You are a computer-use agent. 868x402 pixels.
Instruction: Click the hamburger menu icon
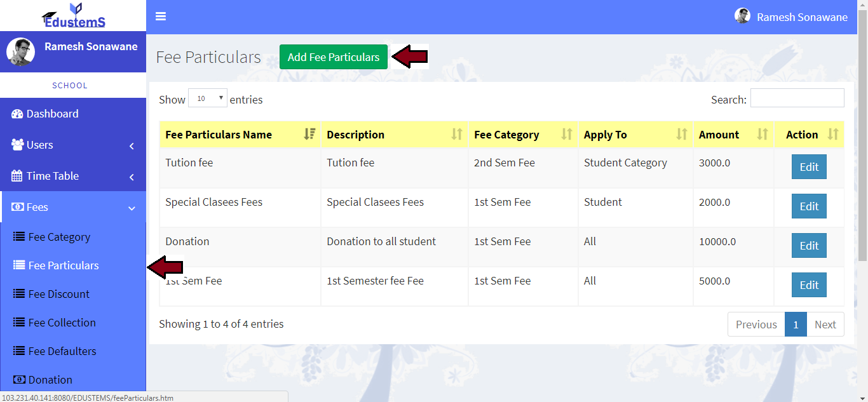click(x=160, y=16)
